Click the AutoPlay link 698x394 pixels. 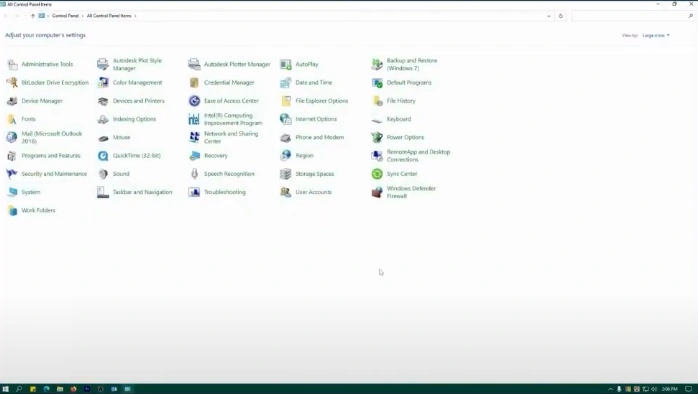coord(307,65)
